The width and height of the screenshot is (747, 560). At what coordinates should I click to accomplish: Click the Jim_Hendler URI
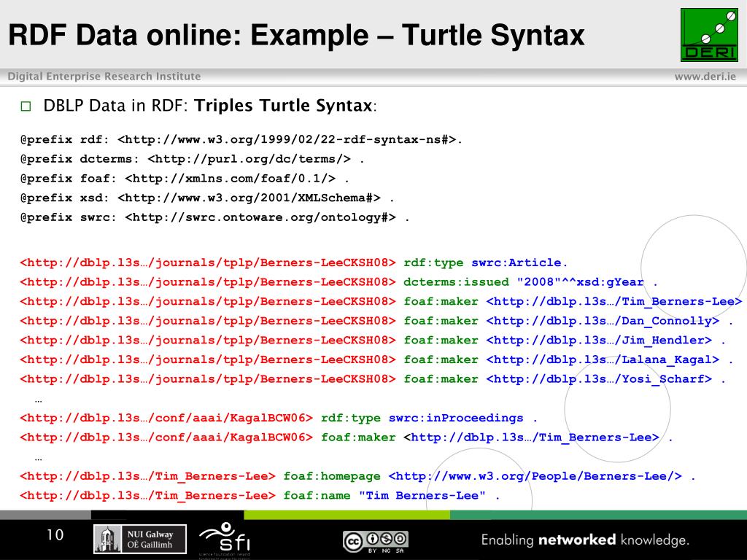point(599,341)
